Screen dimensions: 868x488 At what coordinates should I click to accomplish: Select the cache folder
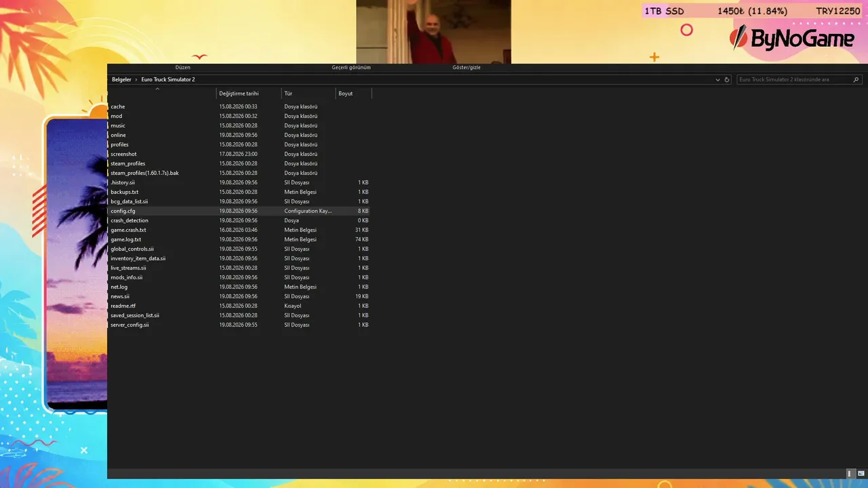[x=118, y=106]
